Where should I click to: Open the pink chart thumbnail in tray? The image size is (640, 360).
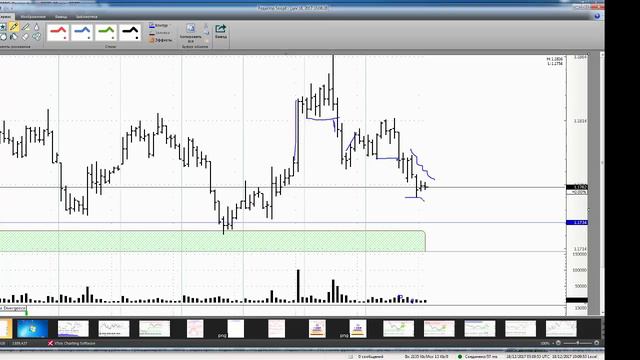tap(195, 329)
